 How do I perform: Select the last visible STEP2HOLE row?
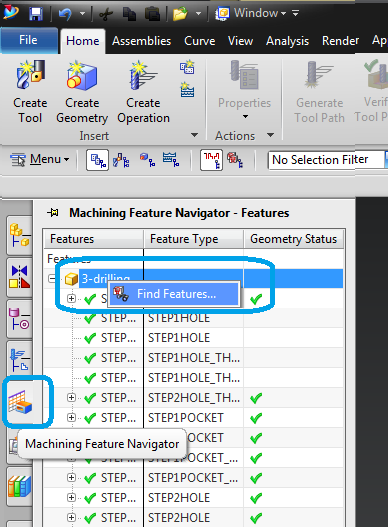pyautogui.click(x=194, y=518)
